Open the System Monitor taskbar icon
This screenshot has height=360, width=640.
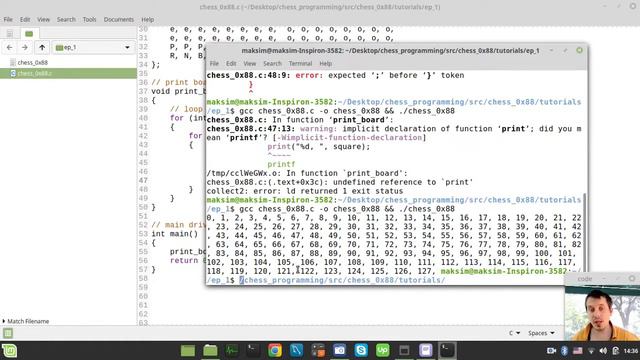(x=232, y=351)
